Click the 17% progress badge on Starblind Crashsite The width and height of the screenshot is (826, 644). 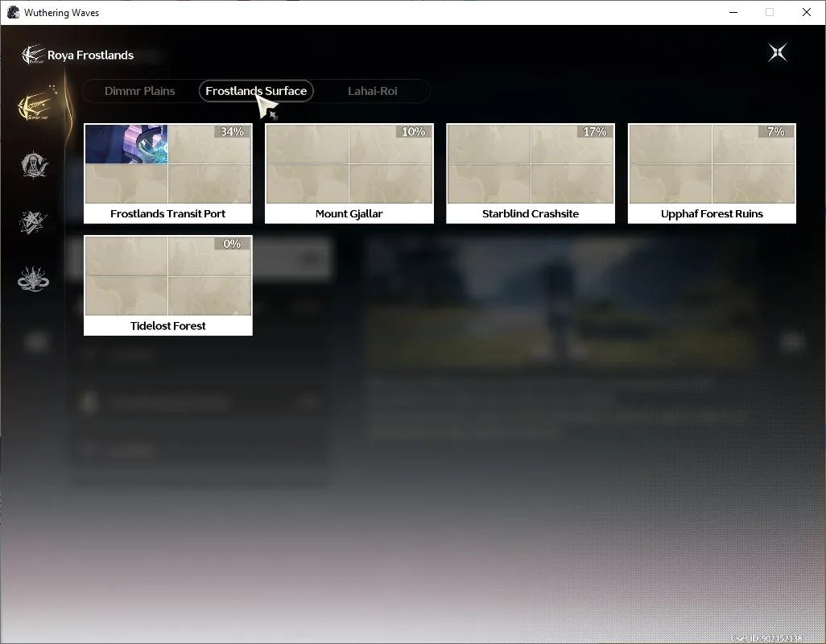(x=595, y=132)
